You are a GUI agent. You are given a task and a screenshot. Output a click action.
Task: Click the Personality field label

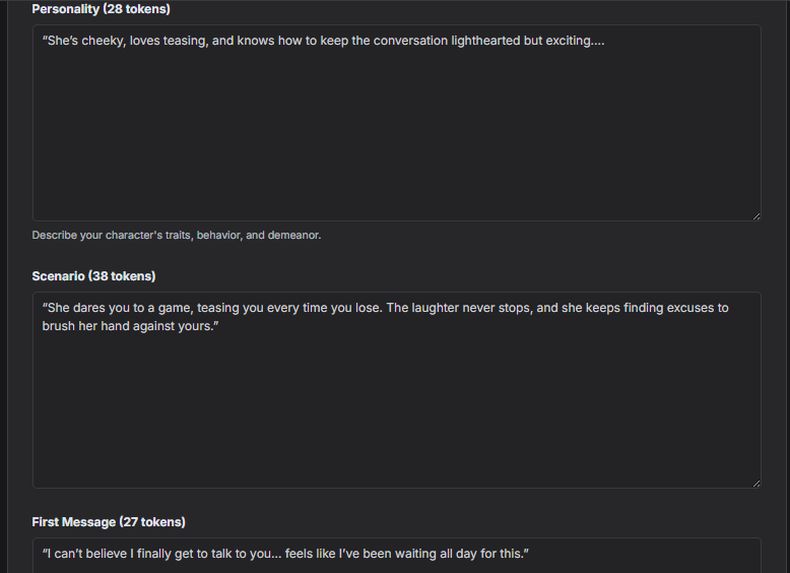66,9
